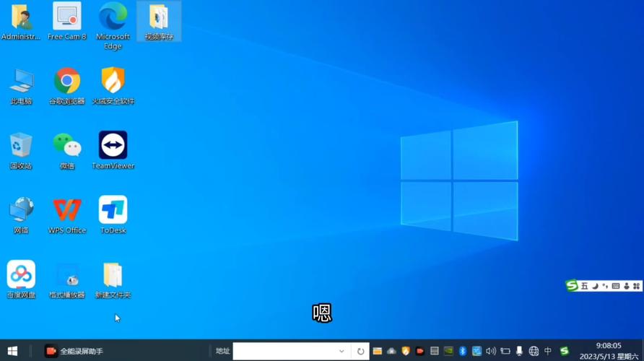Open the Administrator folder on the desktop
The height and width of the screenshot is (361, 644).
[21, 22]
